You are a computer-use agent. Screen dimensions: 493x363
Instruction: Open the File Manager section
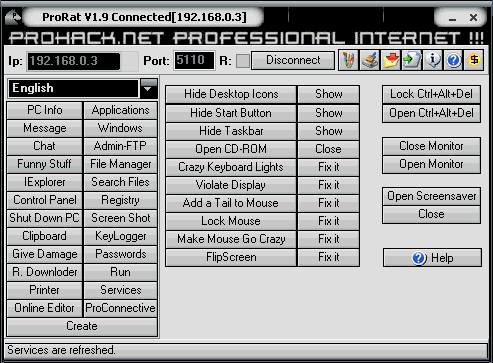(x=120, y=164)
